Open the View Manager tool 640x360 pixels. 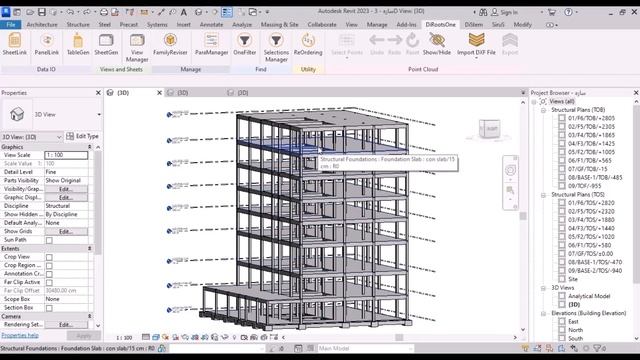[x=137, y=48]
